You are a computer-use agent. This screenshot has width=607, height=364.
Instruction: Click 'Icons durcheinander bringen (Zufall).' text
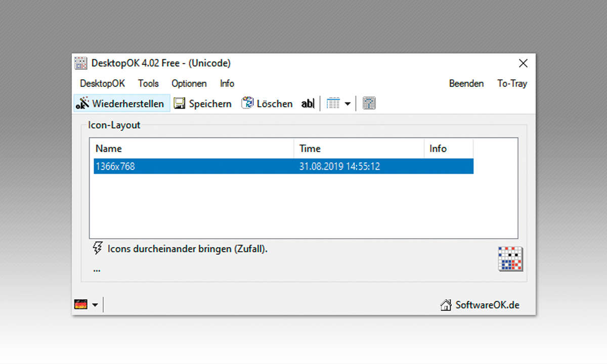coord(188,249)
